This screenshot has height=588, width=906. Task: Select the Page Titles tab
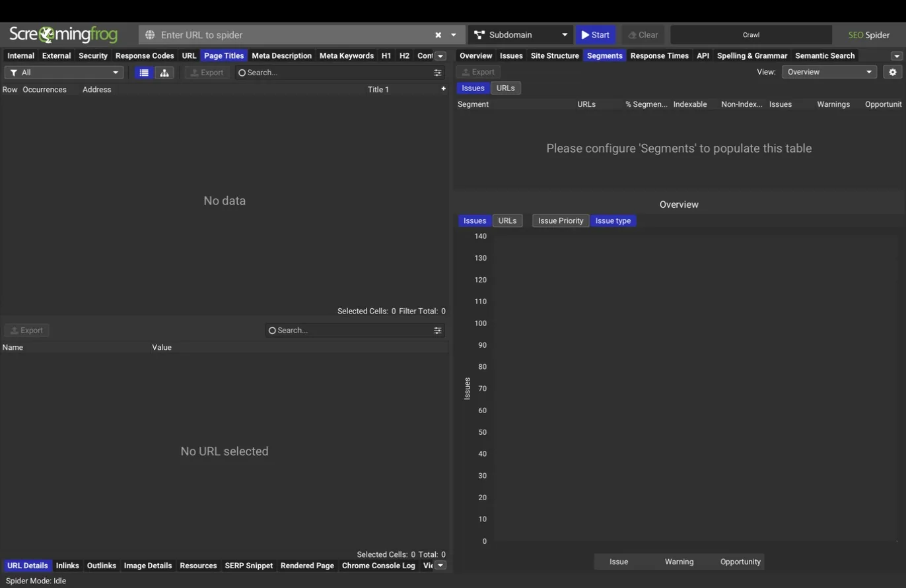pyautogui.click(x=224, y=56)
